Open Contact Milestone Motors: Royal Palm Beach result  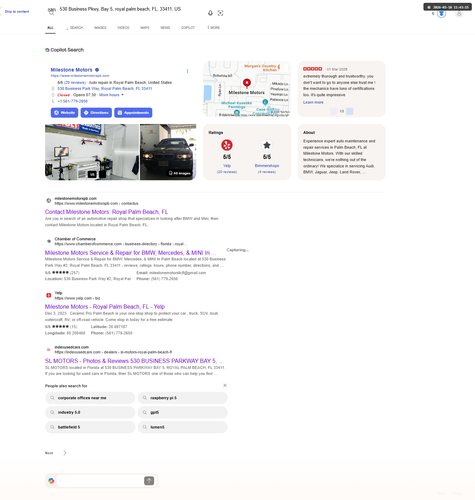click(106, 212)
